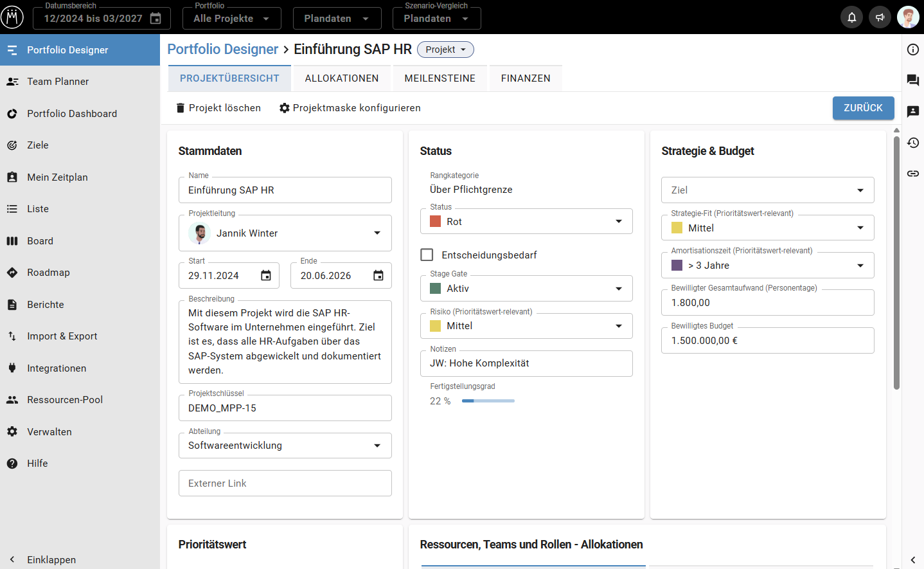Open the Risiko Mittel dropdown
The width and height of the screenshot is (924, 569).
[x=527, y=326]
